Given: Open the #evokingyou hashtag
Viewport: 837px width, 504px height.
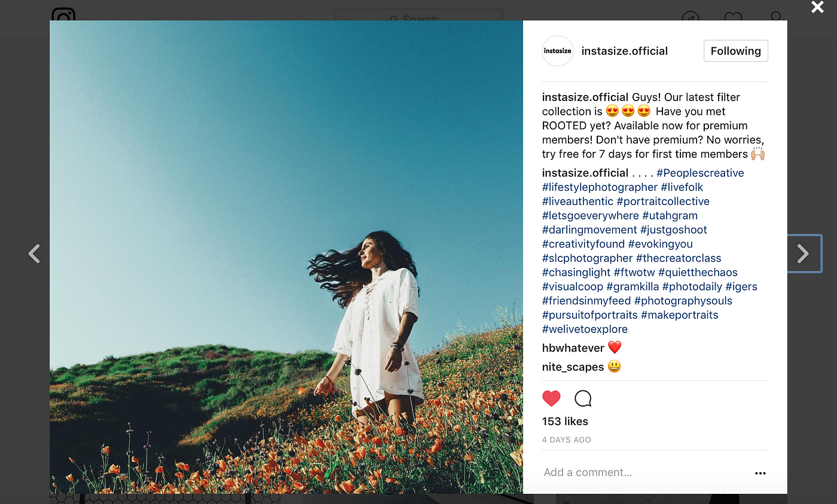Looking at the screenshot, I should click(x=661, y=244).
